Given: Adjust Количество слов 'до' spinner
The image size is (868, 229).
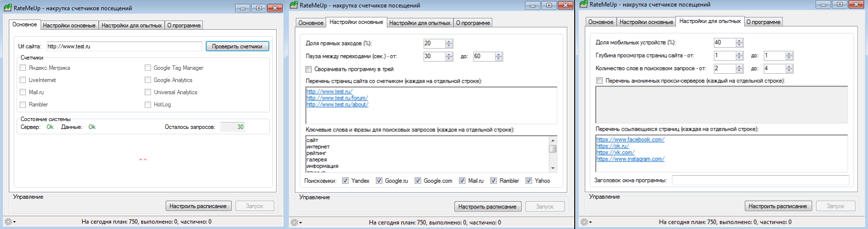Looking at the screenshot, I should pos(789,69).
